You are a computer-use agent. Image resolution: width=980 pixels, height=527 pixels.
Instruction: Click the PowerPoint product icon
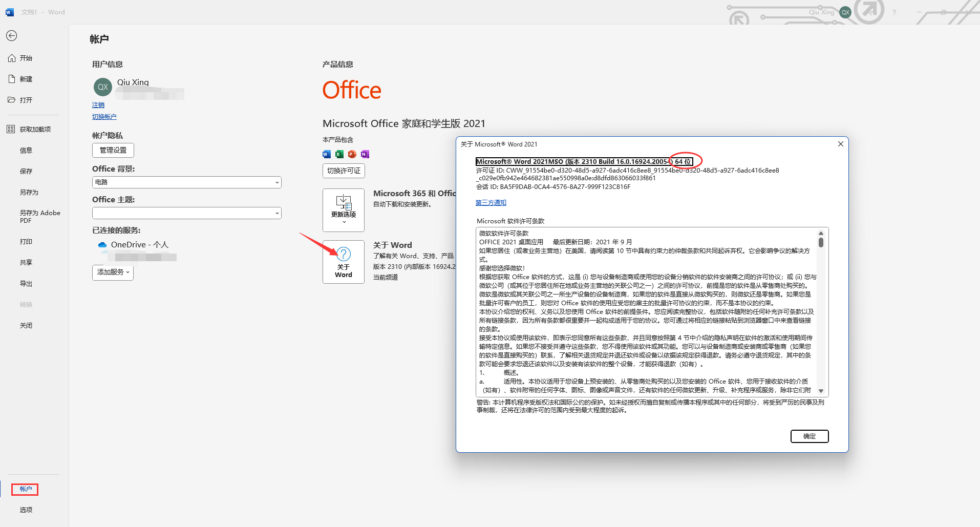352,154
